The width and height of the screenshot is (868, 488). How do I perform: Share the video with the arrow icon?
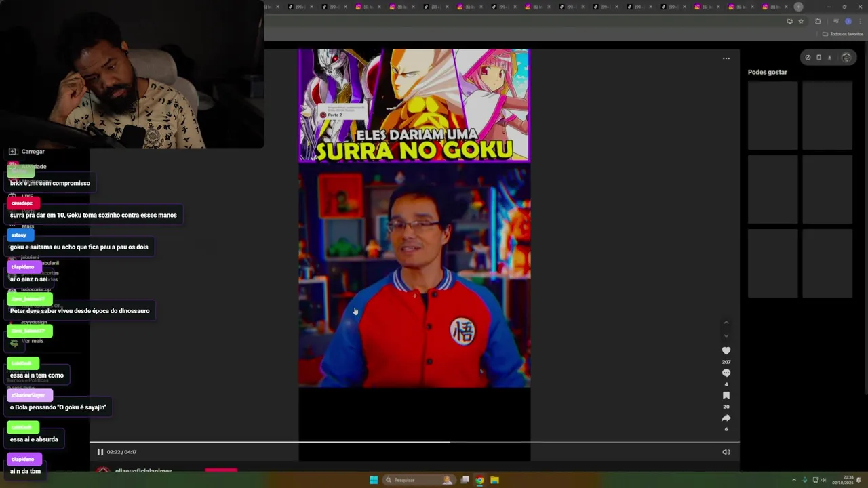(x=726, y=418)
